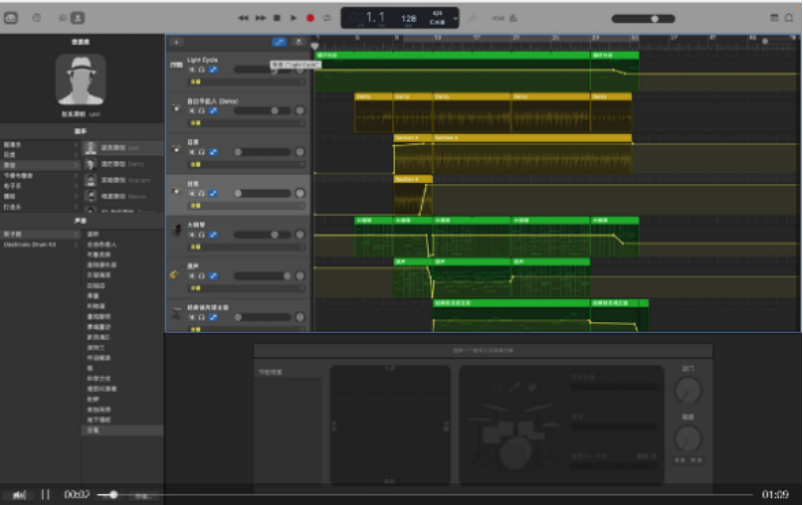The image size is (803, 505).
Task: Open the LCD display mode dropdown
Action: [x=455, y=18]
